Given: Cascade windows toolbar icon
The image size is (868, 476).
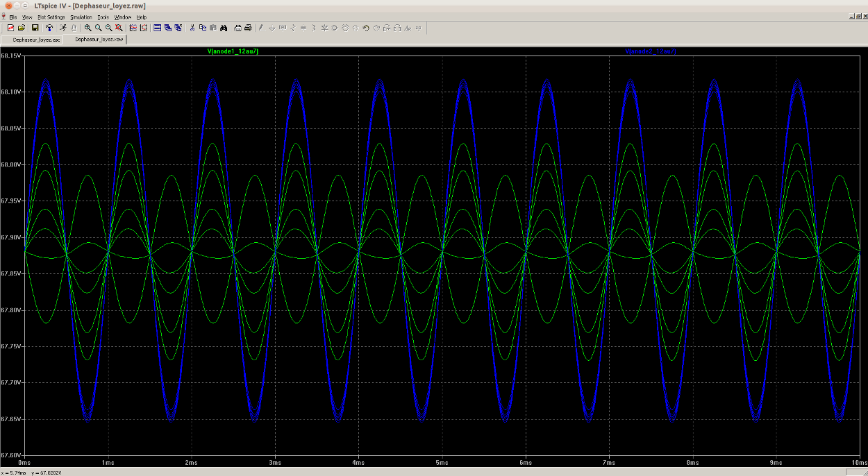Looking at the screenshot, I should [x=168, y=28].
